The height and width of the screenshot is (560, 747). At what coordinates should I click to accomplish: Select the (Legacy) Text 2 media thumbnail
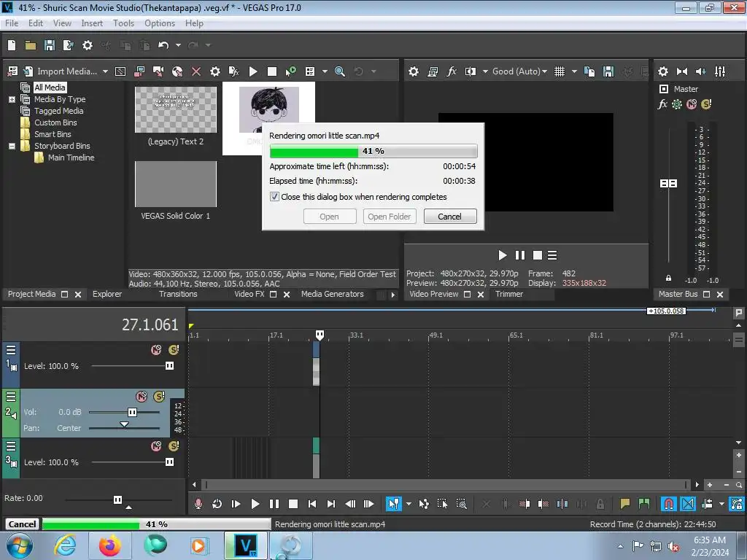[175, 109]
